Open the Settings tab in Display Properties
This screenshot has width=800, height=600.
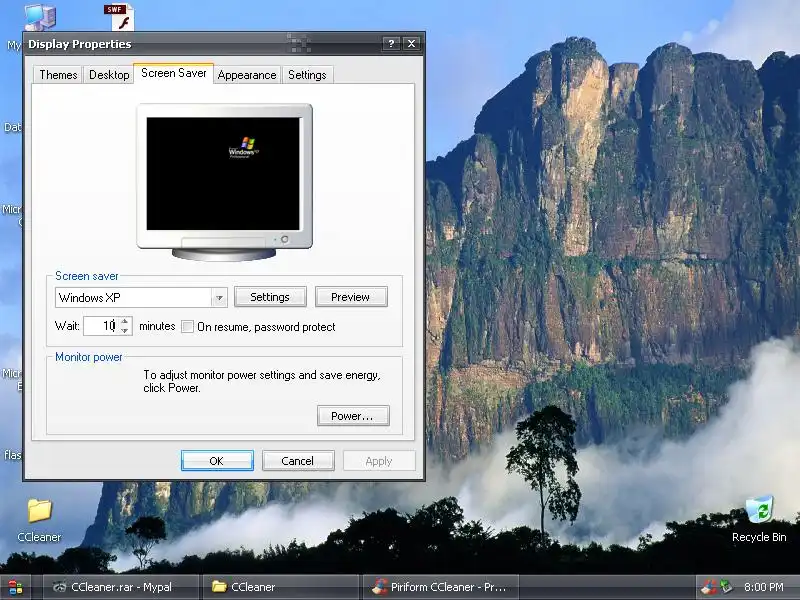coord(307,74)
